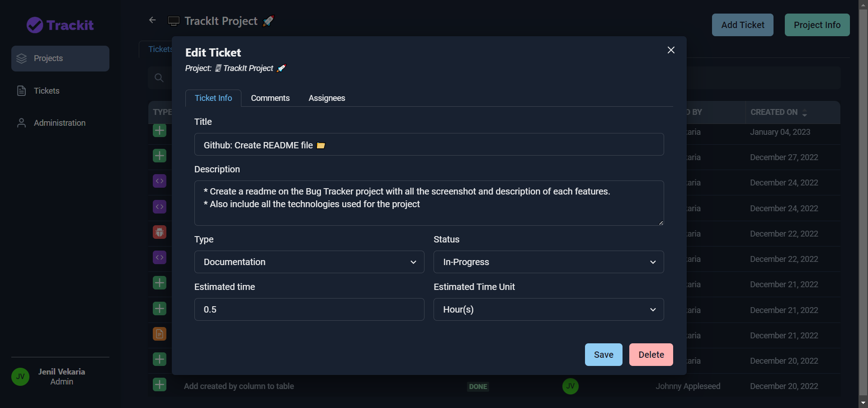The height and width of the screenshot is (408, 868).
Task: Click purple code icon in second December 22 row
Action: [160, 257]
